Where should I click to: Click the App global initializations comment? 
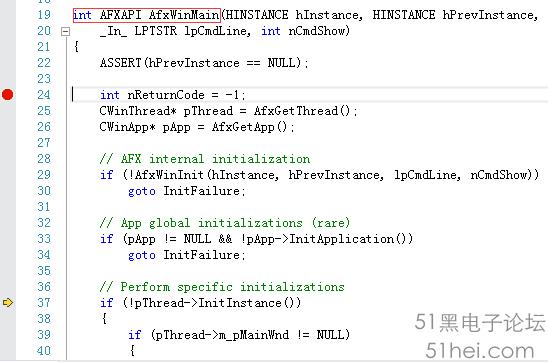click(x=225, y=223)
